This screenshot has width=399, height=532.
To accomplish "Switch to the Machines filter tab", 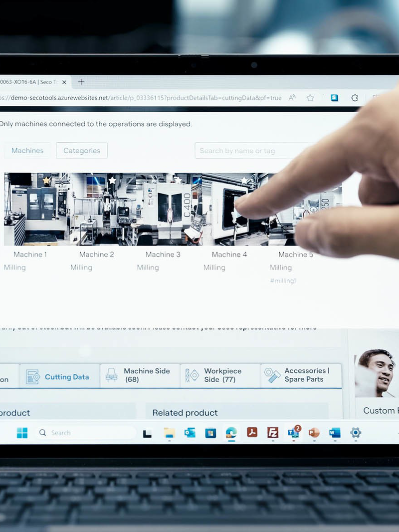I will (x=27, y=151).
